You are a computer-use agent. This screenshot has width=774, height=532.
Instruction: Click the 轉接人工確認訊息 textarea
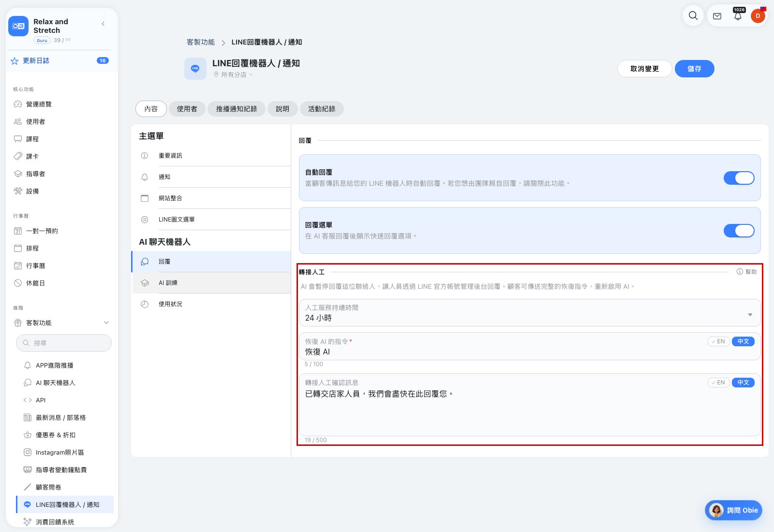pyautogui.click(x=530, y=405)
